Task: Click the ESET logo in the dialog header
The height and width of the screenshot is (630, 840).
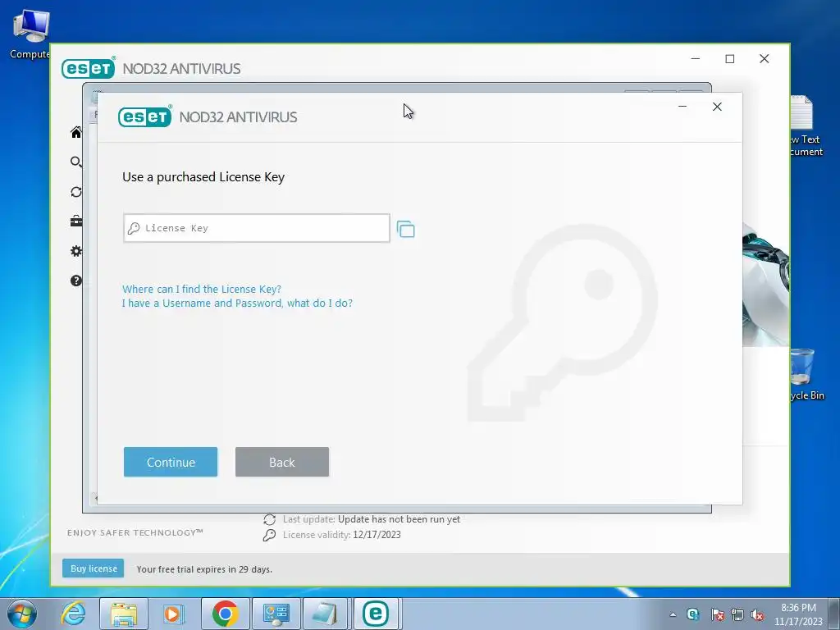Action: point(144,116)
